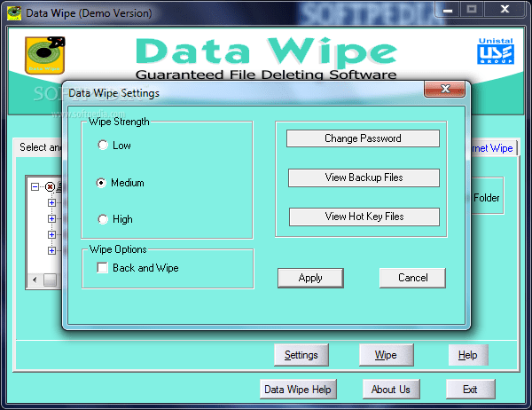This screenshot has height=410, width=532.
Task: Expand the first child tree node
Action: coord(51,203)
